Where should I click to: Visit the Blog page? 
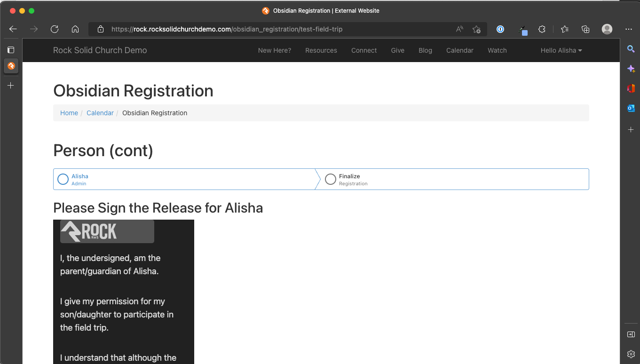[x=425, y=50]
